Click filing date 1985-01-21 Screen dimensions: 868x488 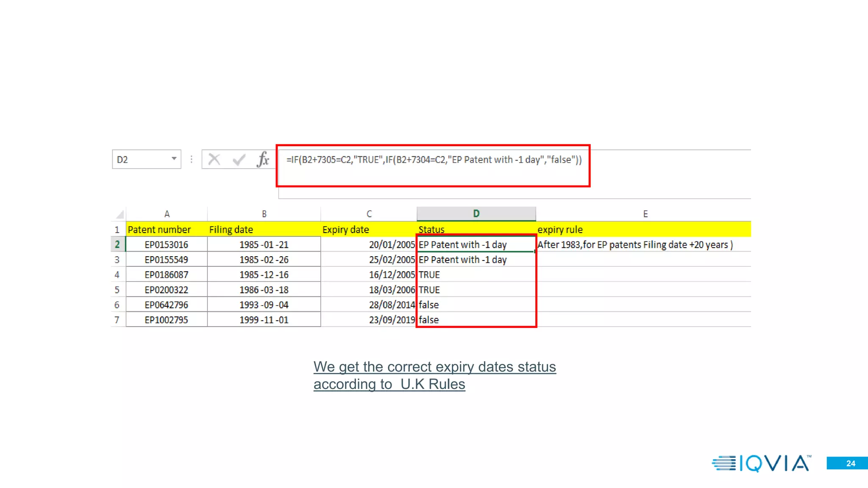[264, 244]
